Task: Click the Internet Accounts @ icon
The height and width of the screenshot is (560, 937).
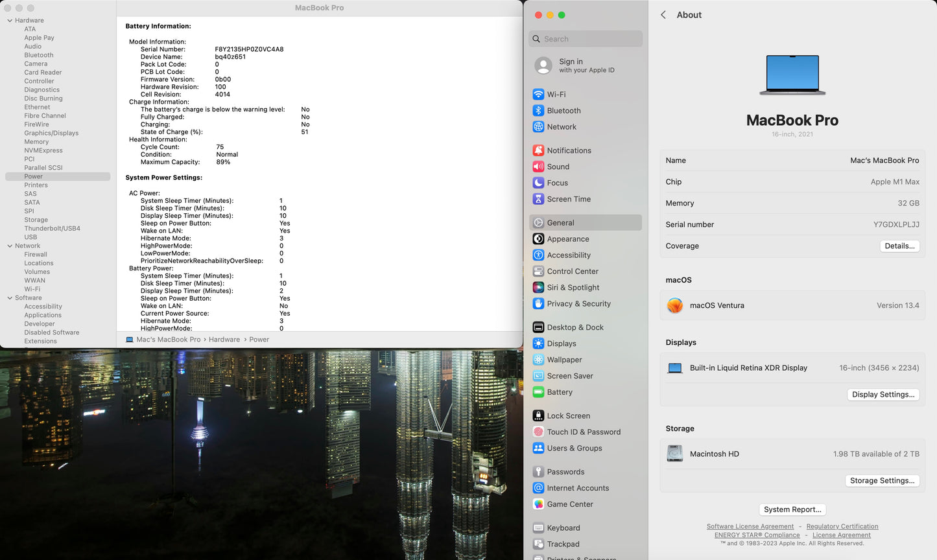Action: (x=538, y=487)
